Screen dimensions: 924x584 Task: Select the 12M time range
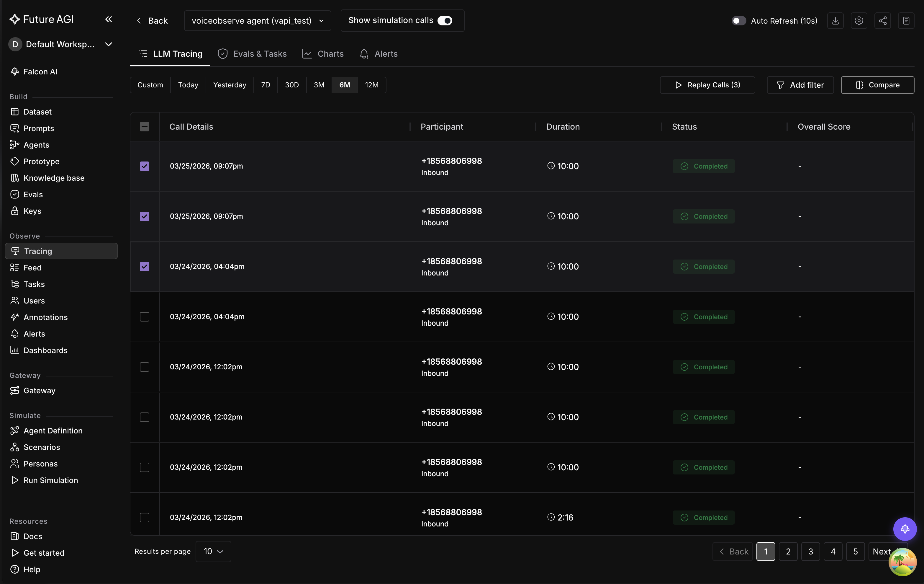(371, 85)
